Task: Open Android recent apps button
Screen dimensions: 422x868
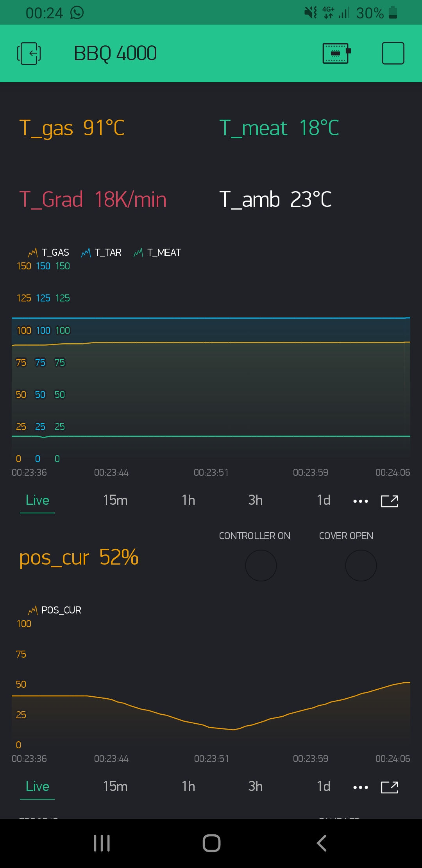Action: pyautogui.click(x=102, y=843)
